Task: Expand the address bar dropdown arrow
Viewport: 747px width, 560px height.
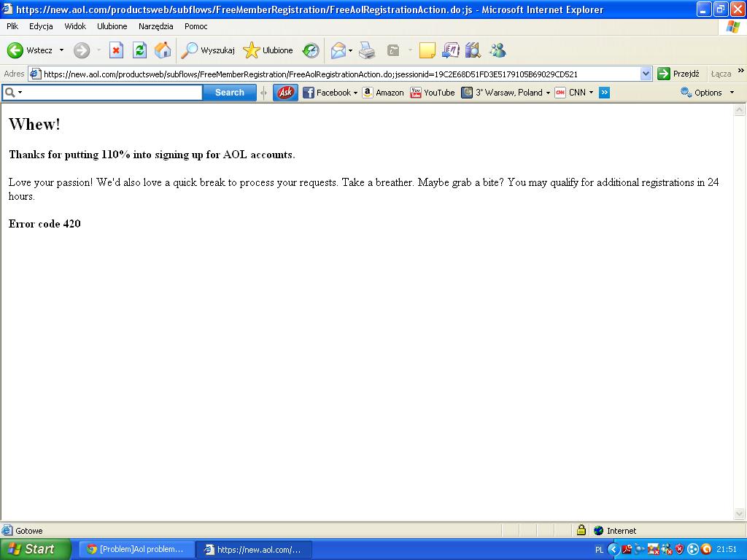Action: click(x=646, y=74)
